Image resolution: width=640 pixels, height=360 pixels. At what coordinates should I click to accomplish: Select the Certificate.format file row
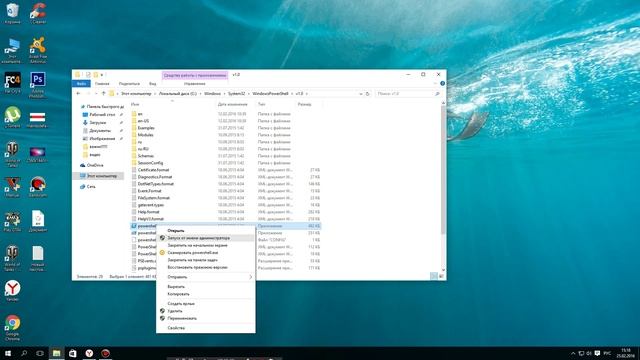click(x=226, y=170)
